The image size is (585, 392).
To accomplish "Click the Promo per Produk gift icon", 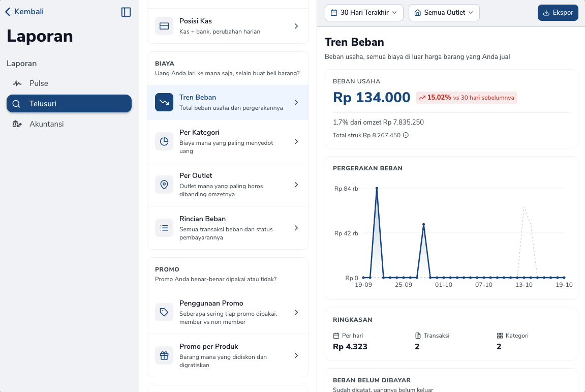I will tap(164, 355).
